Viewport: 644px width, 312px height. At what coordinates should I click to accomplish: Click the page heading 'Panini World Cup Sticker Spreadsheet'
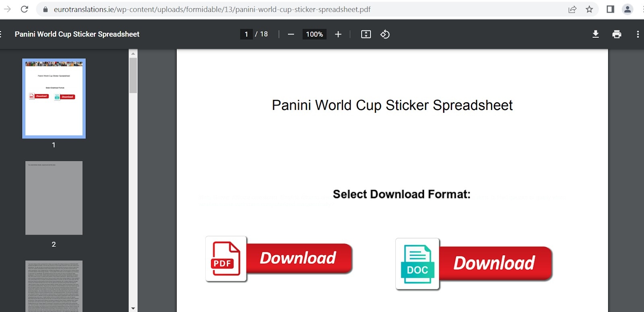click(x=392, y=105)
